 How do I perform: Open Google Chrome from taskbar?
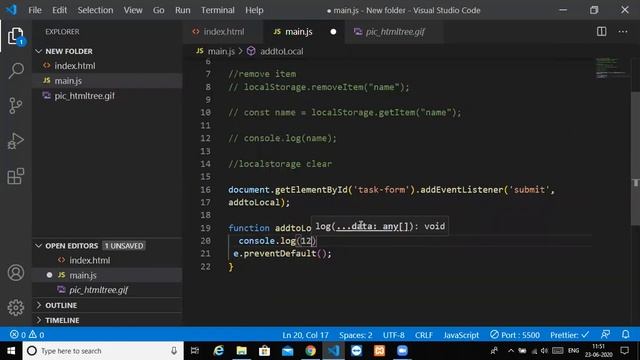point(310,351)
